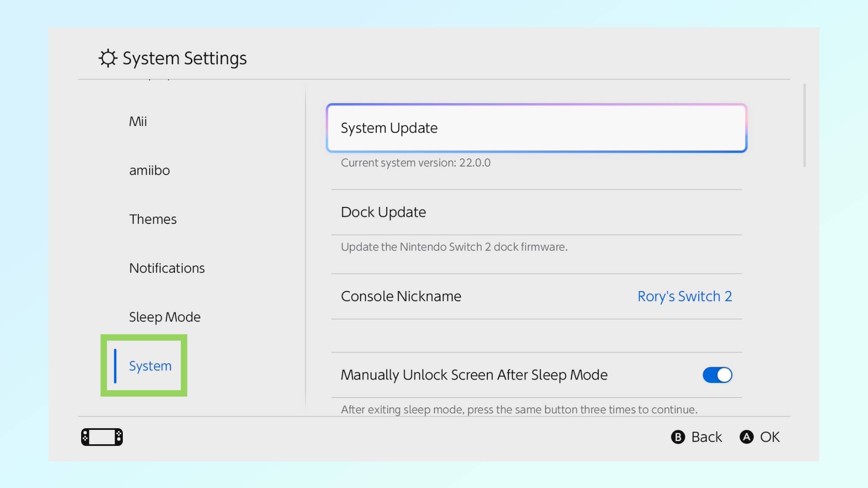868x488 pixels.
Task: Click the System sidebar blue indicator bar
Action: tap(115, 366)
